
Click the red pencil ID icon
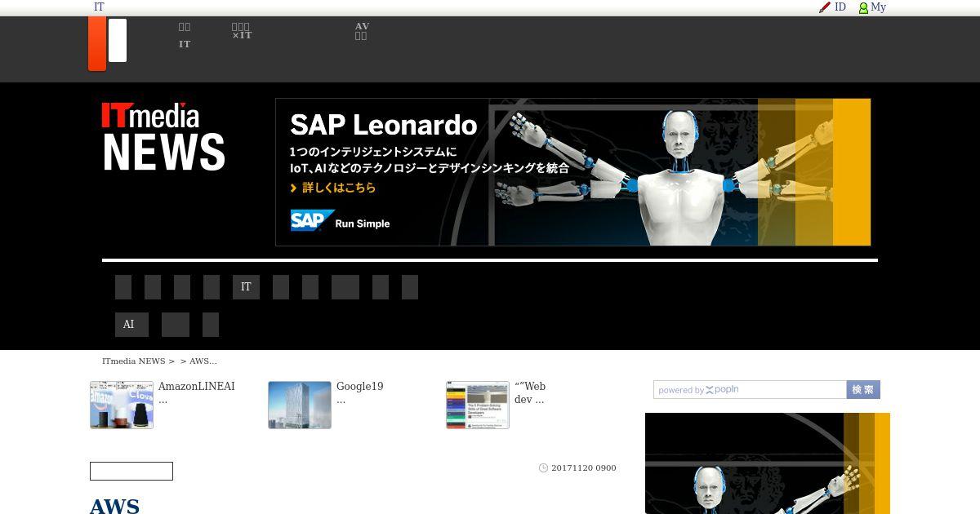pyautogui.click(x=825, y=7)
